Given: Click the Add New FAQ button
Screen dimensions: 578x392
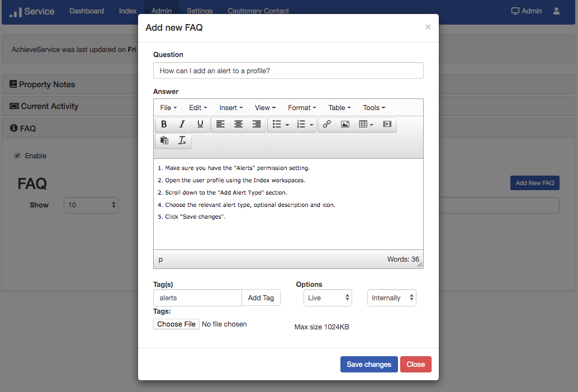Looking at the screenshot, I should (x=534, y=183).
